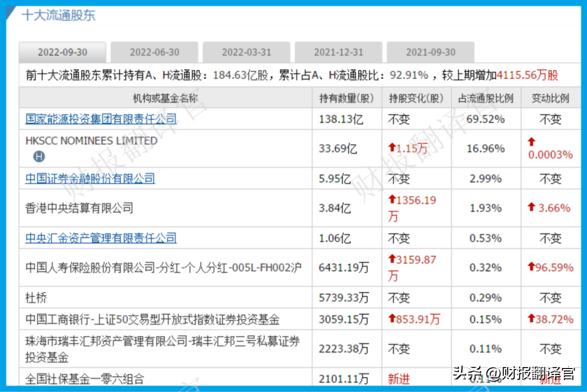
Task: Select the 香港中央结算有限公司 row name
Action: coord(79,208)
